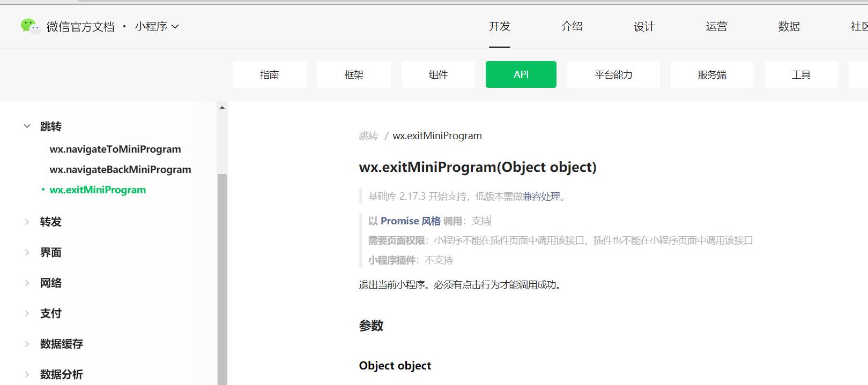Expand the 数据缓存 sidebar section
Screen dimensions: 868x385
tap(27, 344)
